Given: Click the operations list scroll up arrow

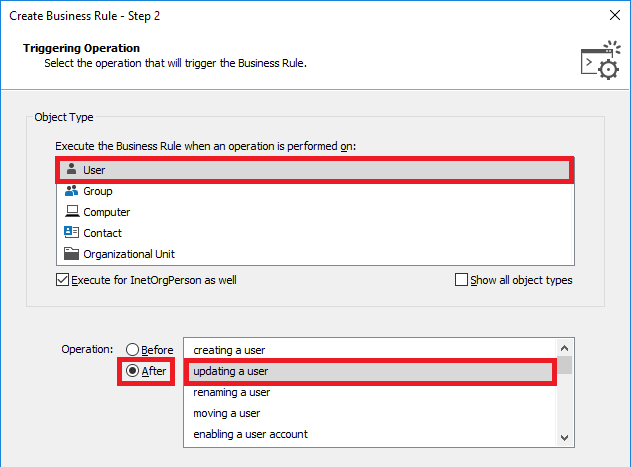Looking at the screenshot, I should (x=564, y=348).
